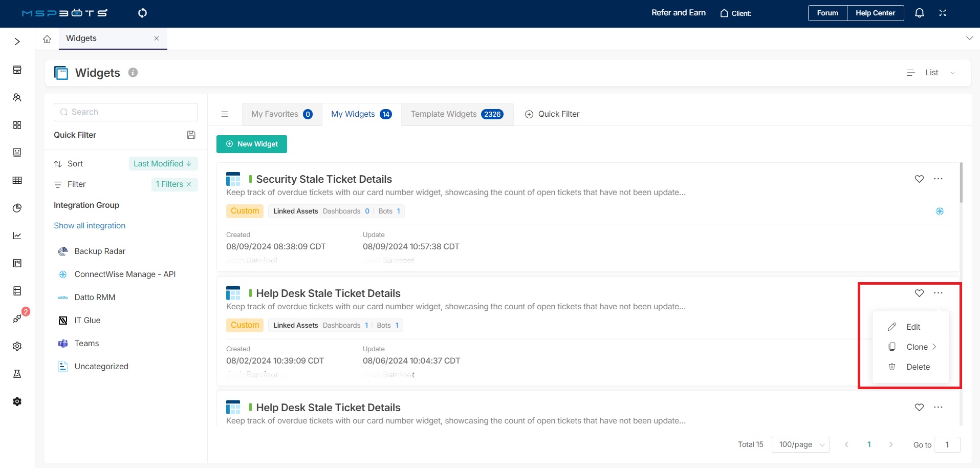980x468 pixels.
Task: Click the Widgets info icon
Action: click(133, 73)
